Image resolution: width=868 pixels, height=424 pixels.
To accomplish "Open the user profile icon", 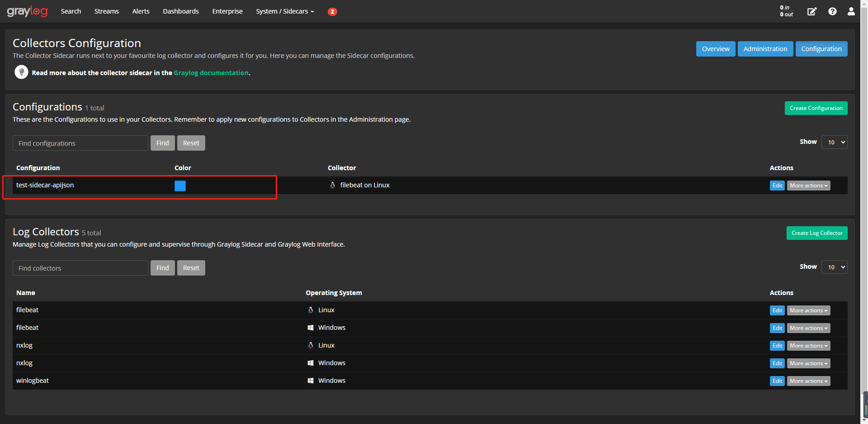I will [x=851, y=11].
